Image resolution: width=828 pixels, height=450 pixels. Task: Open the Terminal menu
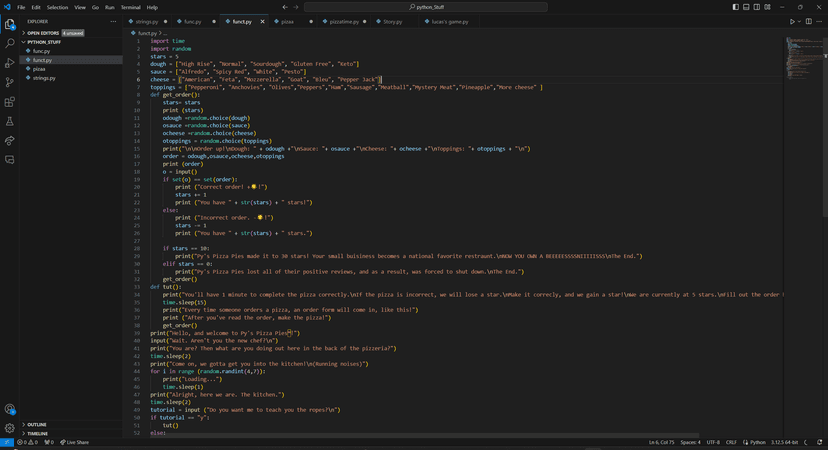coord(129,7)
